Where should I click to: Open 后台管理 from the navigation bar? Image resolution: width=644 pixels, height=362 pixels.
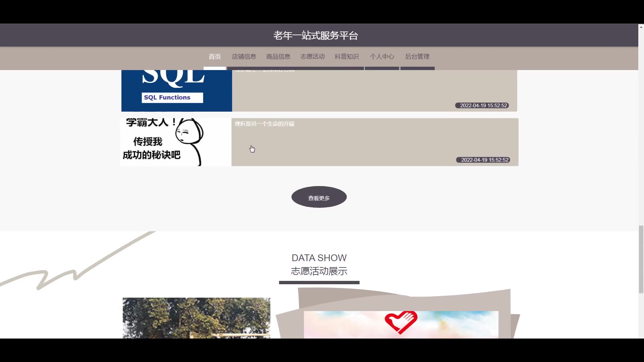[x=417, y=57]
